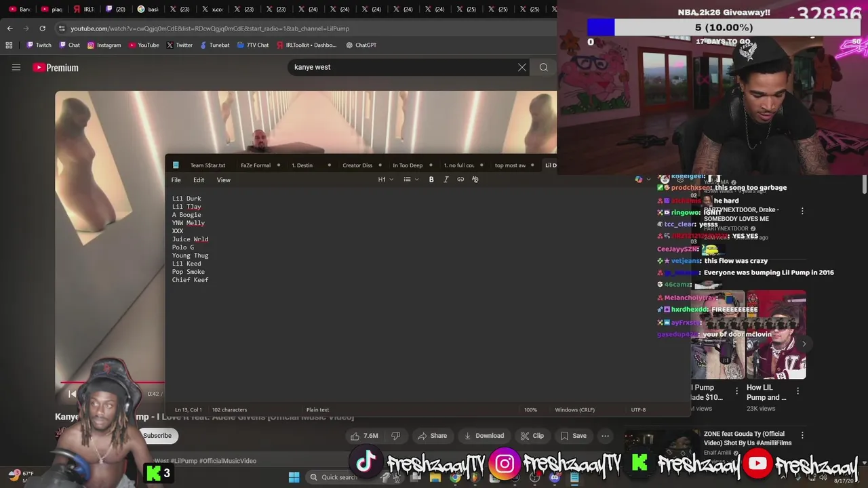This screenshot has height=488, width=868.
Task: Click the YouTube URL address bar
Action: tap(305, 28)
